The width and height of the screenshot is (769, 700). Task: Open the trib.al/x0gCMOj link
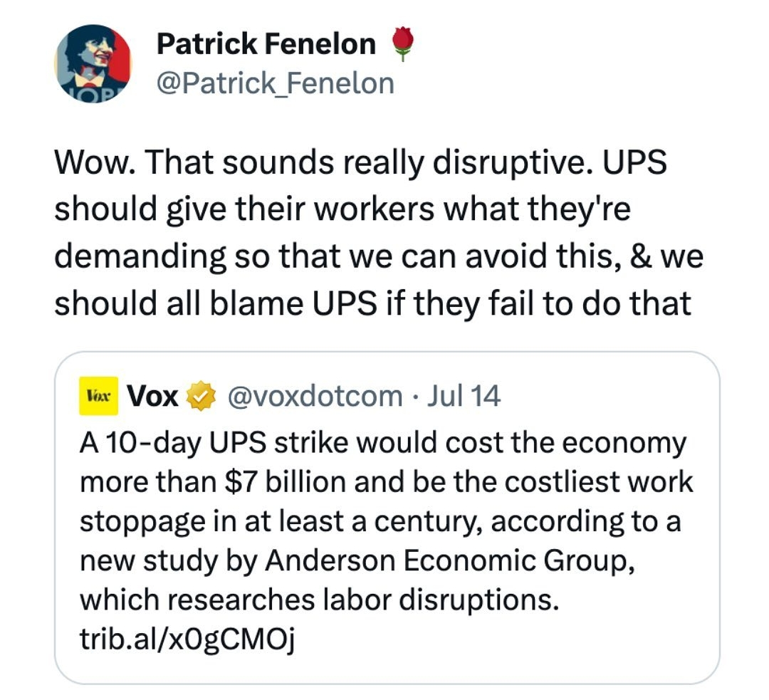pyautogui.click(x=187, y=640)
